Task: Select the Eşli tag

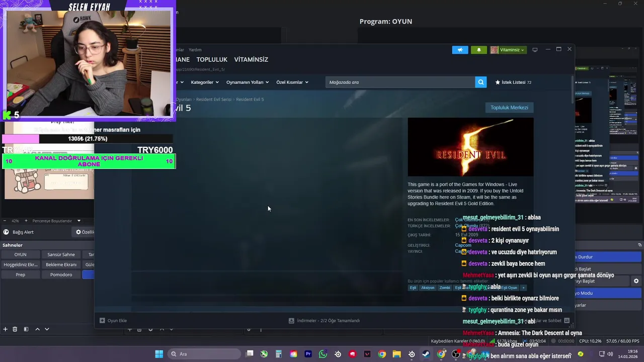Action: (413, 288)
